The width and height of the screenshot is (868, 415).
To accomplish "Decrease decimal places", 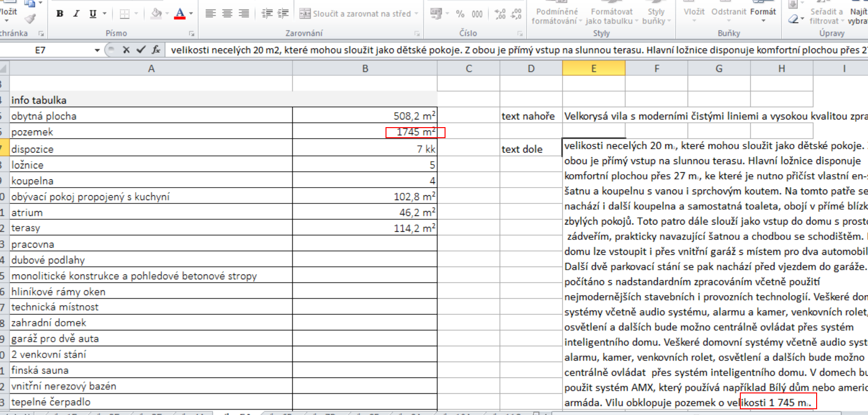I will click(517, 14).
